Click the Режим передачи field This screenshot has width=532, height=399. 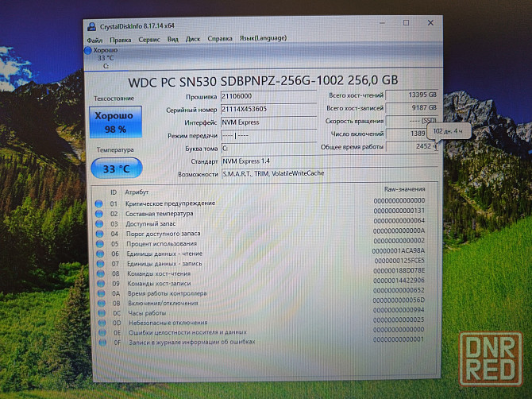[x=268, y=135]
